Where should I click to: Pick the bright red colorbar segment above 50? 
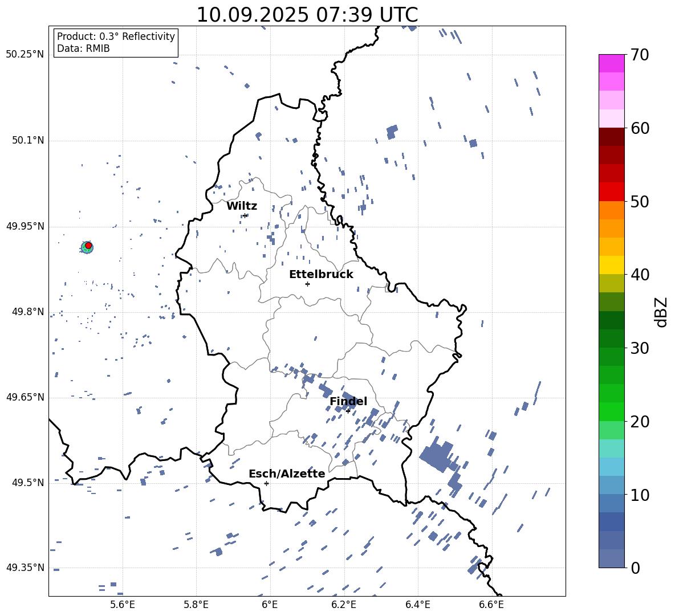(x=611, y=192)
